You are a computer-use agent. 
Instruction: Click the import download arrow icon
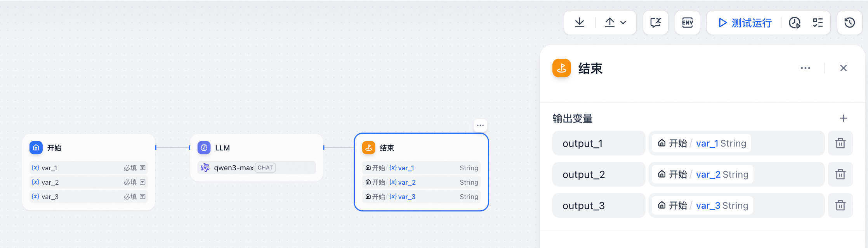pyautogui.click(x=580, y=23)
